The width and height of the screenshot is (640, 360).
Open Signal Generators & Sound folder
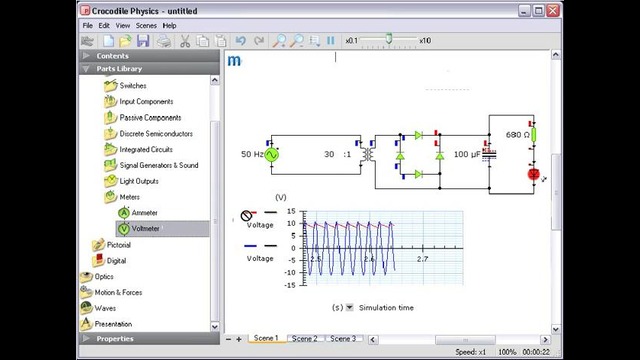coord(151,165)
